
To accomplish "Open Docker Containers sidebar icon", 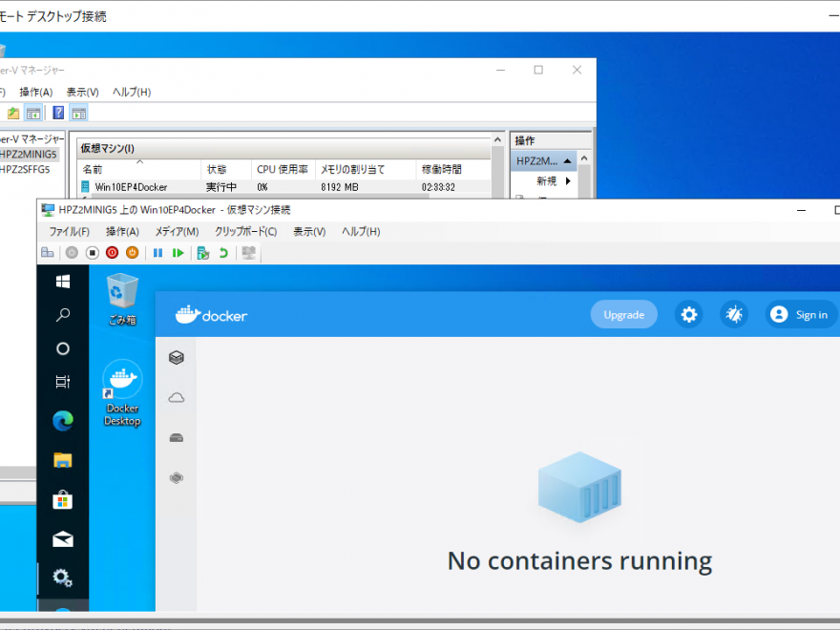I will coord(177,357).
